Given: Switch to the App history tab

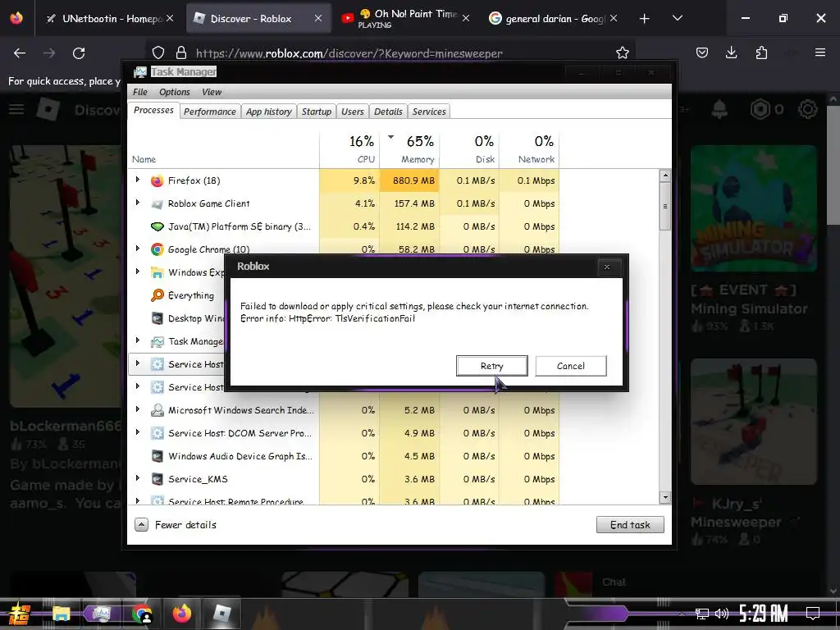Looking at the screenshot, I should coord(269,112).
